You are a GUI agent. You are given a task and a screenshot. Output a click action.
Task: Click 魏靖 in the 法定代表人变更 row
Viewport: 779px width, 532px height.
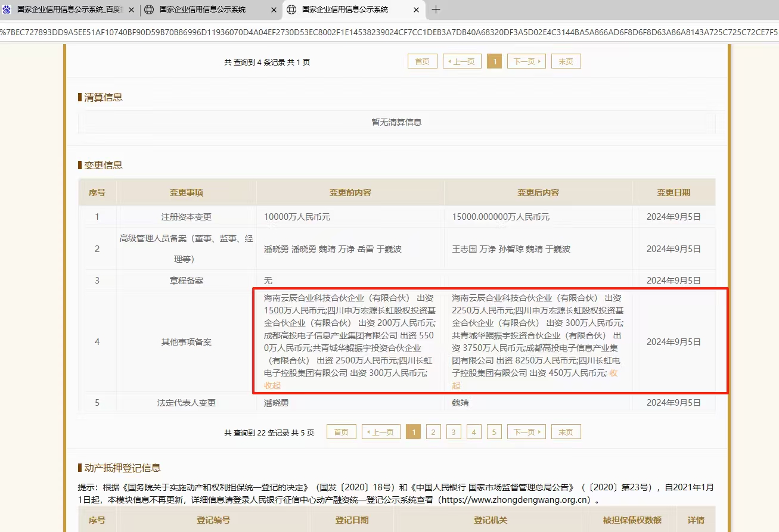460,403
